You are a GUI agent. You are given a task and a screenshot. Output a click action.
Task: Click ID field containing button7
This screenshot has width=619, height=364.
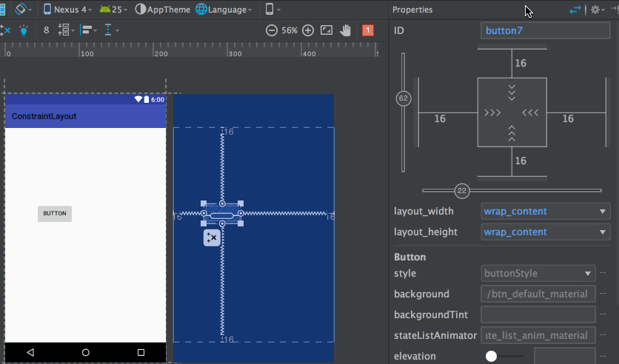coord(545,31)
